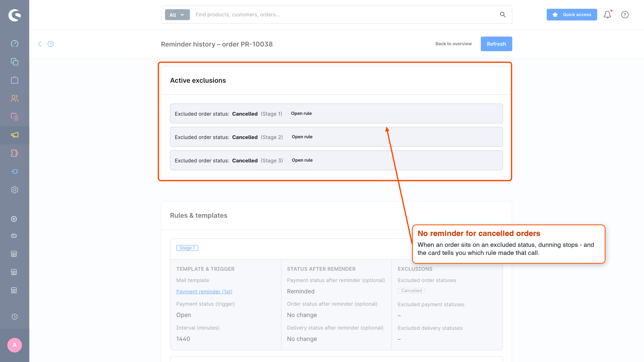The image size is (644, 362).
Task: Open notifications bell
Action: (608, 15)
